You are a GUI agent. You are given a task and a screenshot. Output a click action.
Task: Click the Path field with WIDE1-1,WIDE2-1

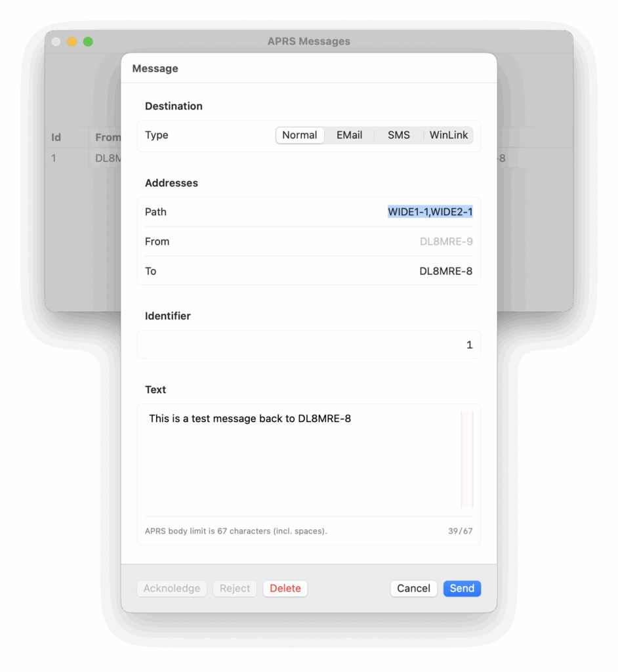(430, 212)
